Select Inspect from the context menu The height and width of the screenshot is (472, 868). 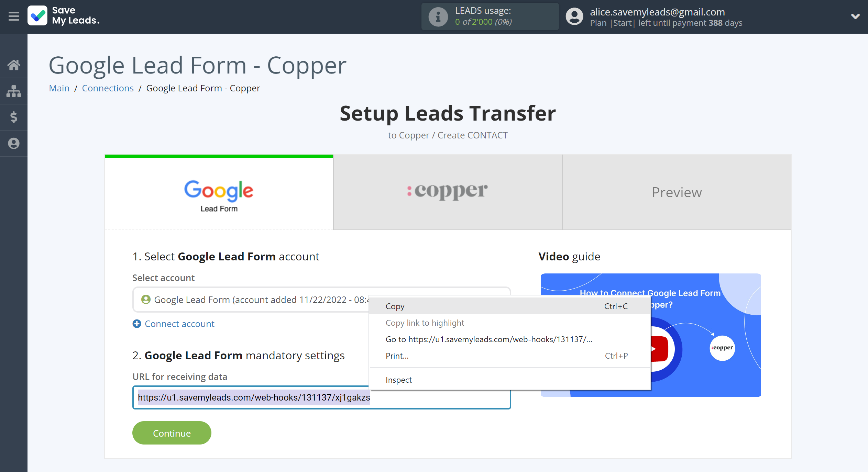399,380
